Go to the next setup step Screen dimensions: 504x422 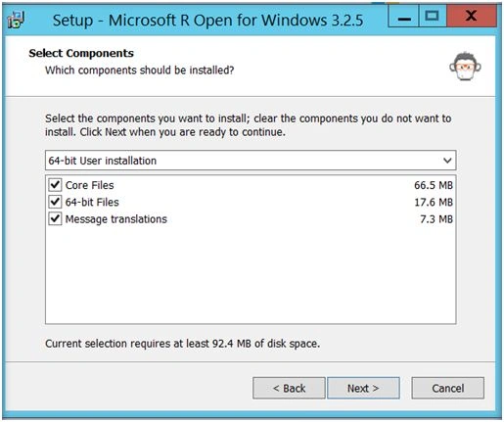(363, 388)
